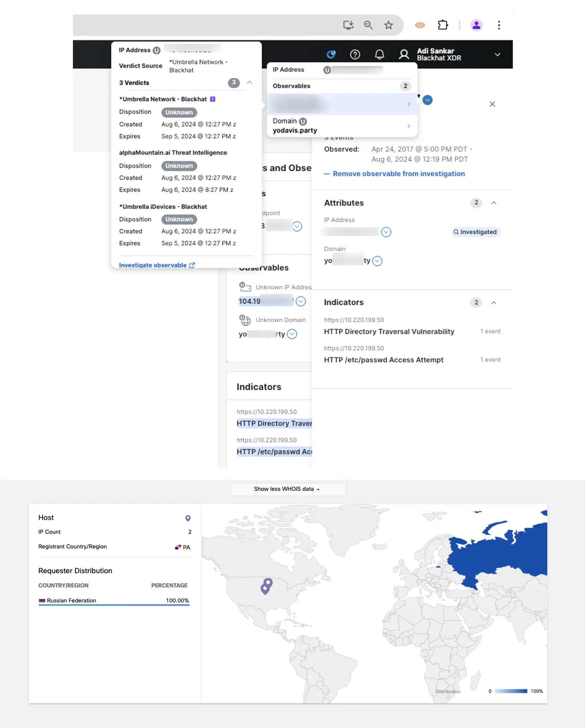Click the orange eye extension icon
Image resolution: width=585 pixels, height=728 pixels.
pos(419,25)
